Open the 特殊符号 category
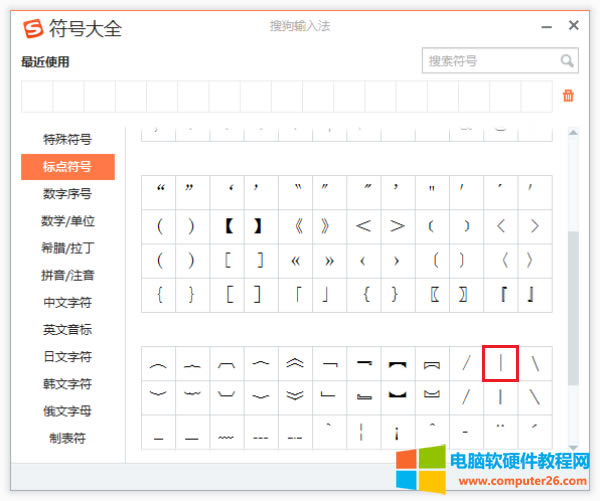The width and height of the screenshot is (600, 501). click(x=67, y=139)
